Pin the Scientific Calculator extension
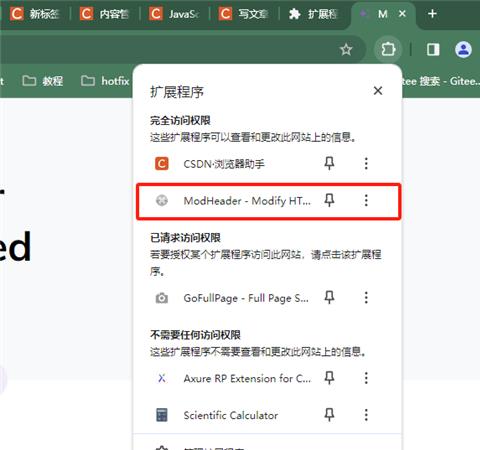The height and width of the screenshot is (450, 480). (329, 415)
